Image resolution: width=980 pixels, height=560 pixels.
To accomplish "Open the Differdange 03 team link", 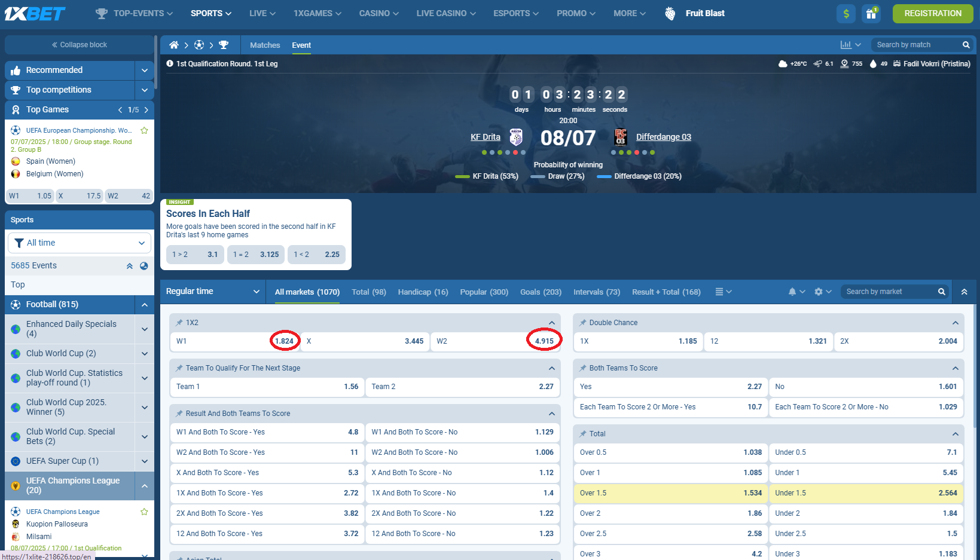I will point(664,137).
